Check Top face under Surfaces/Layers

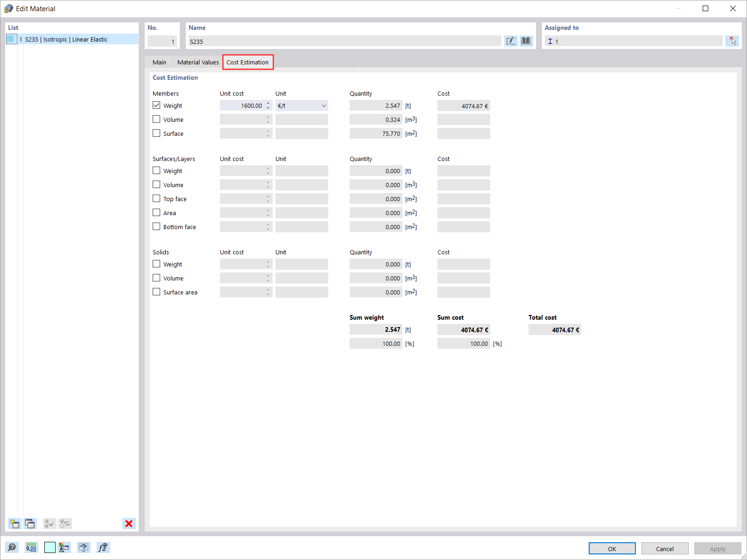[156, 198]
